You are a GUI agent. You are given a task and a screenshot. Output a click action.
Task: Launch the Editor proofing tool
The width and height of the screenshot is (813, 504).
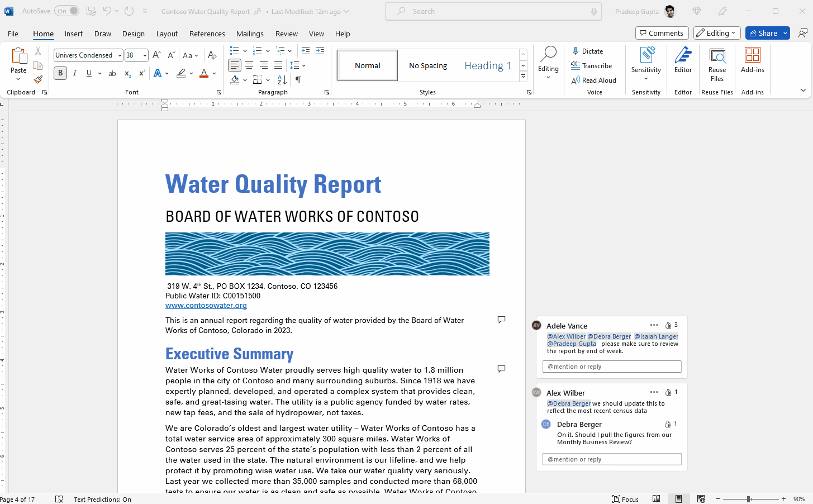(683, 60)
